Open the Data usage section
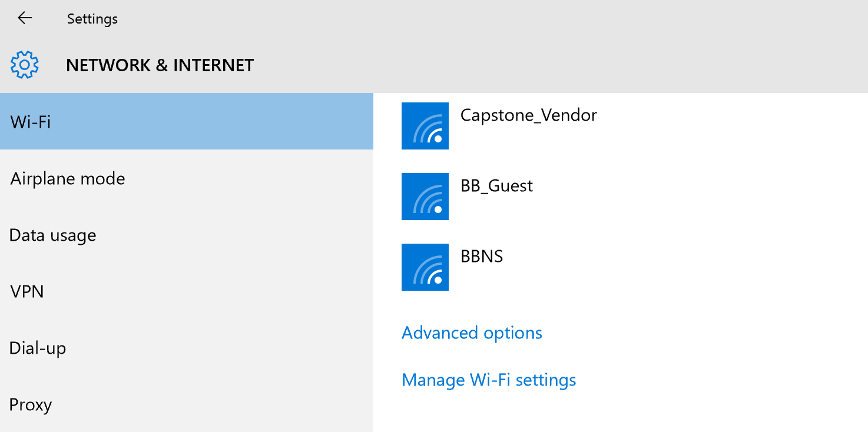Image resolution: width=868 pixels, height=432 pixels. (53, 235)
